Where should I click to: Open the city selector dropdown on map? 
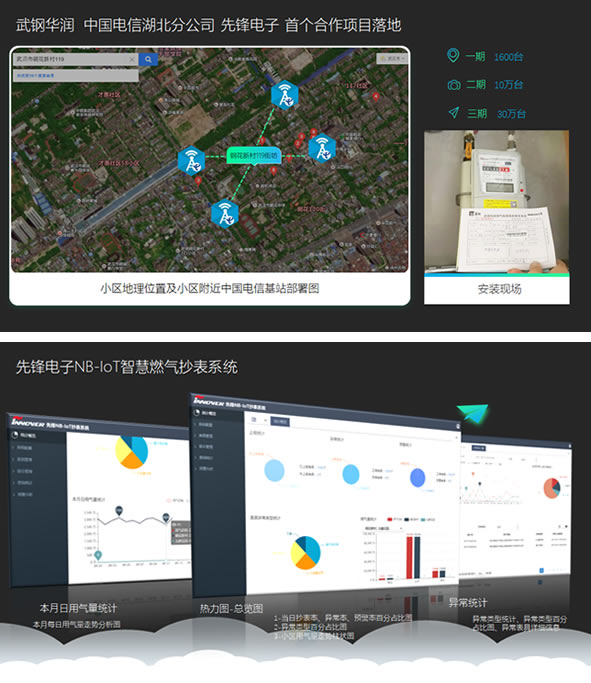(x=392, y=58)
